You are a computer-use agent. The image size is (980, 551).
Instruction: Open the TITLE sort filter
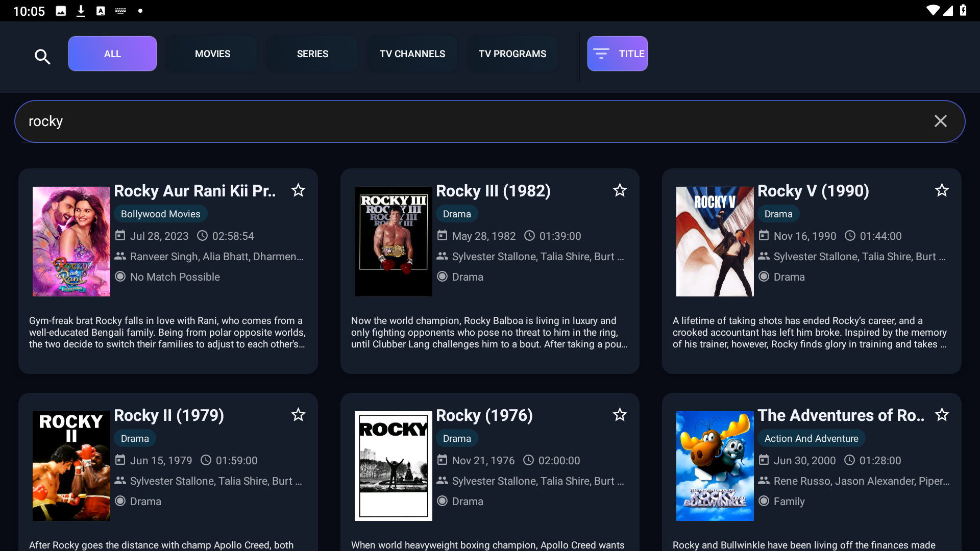click(x=617, y=53)
